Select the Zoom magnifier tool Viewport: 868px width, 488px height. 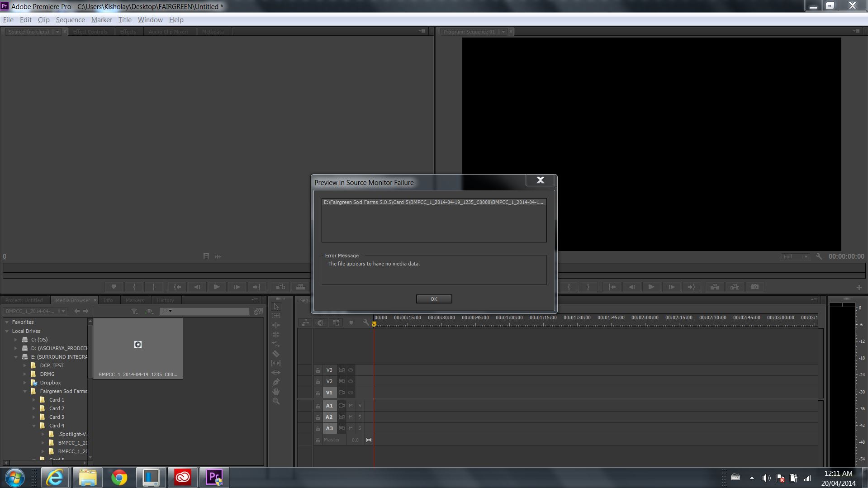[276, 401]
